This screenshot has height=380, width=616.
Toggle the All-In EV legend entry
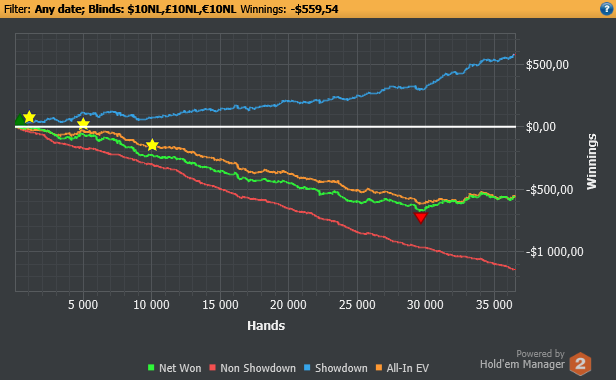coord(402,368)
